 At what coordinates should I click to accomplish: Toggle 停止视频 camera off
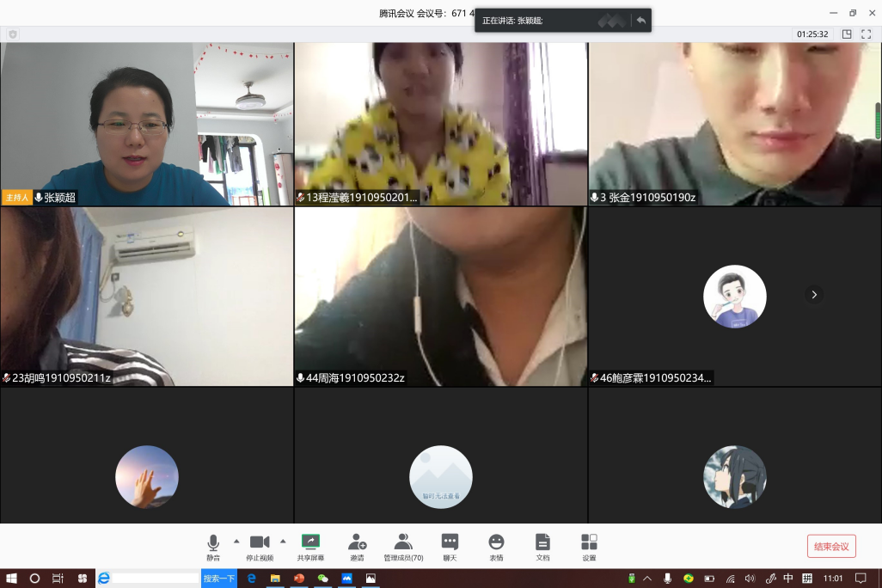tap(260, 546)
